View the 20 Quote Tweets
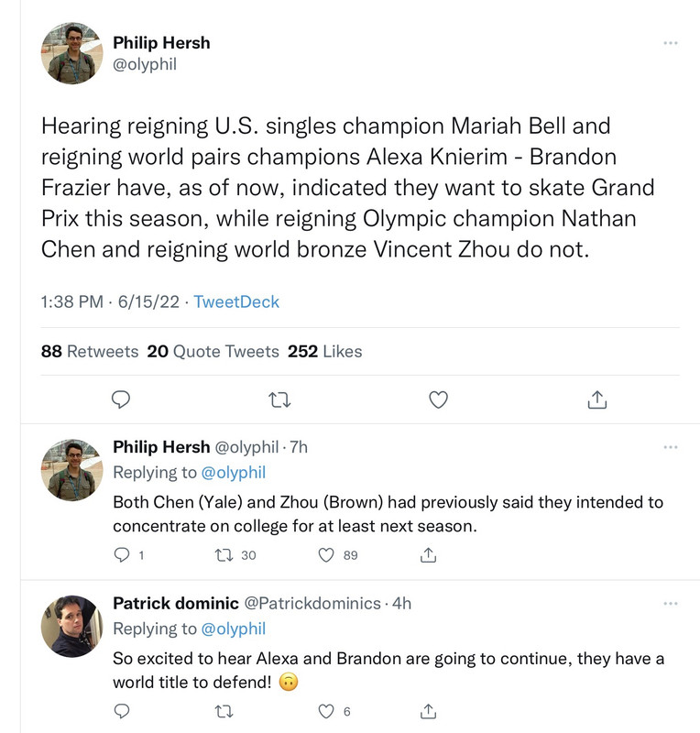This screenshot has width=700, height=733. pyautogui.click(x=213, y=351)
